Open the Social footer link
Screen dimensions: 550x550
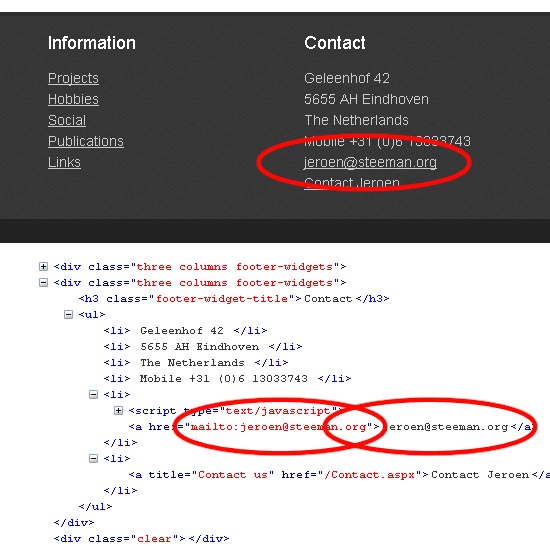click(67, 120)
